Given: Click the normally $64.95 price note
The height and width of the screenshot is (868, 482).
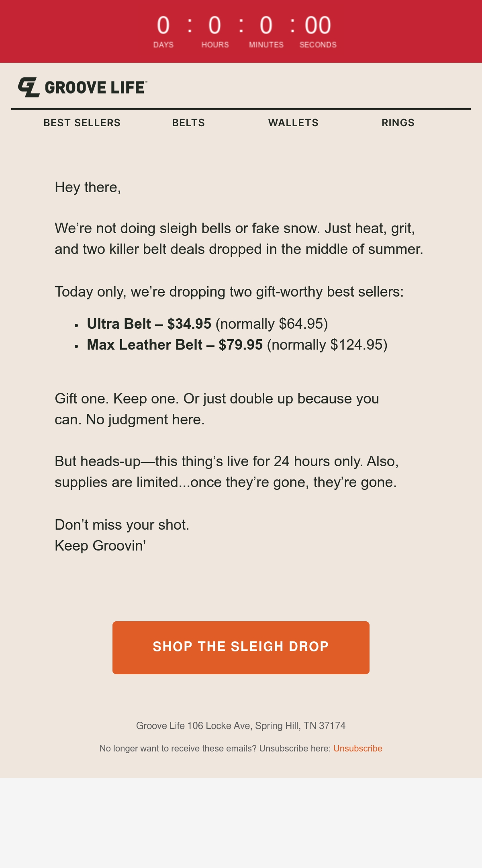Looking at the screenshot, I should [x=272, y=324].
